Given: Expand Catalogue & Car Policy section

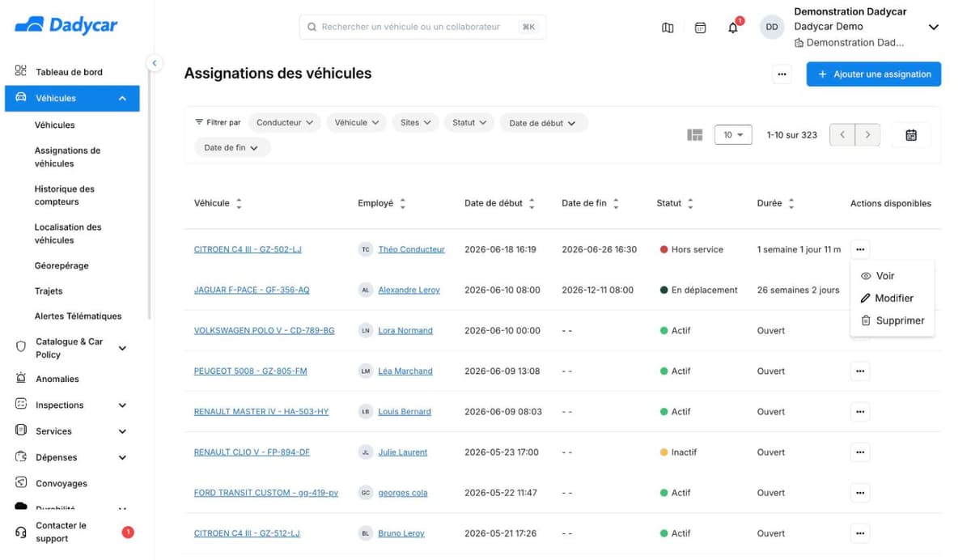Looking at the screenshot, I should pos(122,348).
